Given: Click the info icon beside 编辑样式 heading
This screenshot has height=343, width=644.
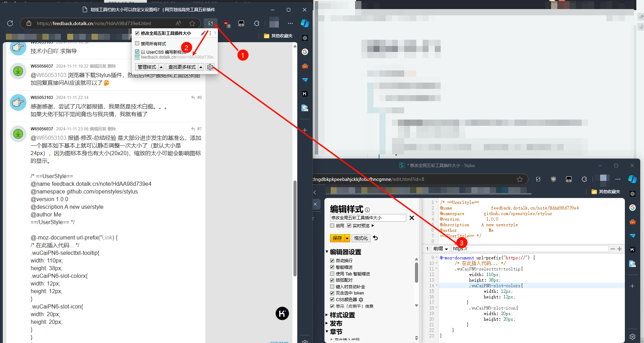Looking at the screenshot, I should (x=367, y=210).
